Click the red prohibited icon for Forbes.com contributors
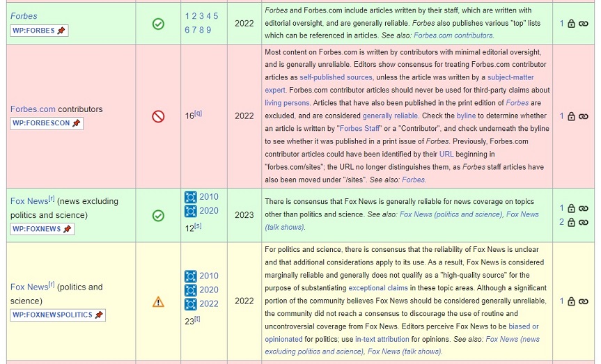This screenshot has height=364, width=601. tap(158, 116)
